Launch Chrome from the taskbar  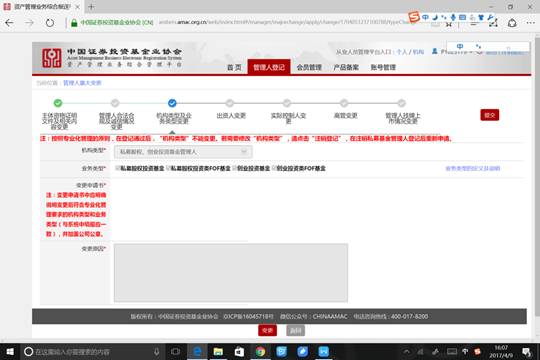(261, 351)
